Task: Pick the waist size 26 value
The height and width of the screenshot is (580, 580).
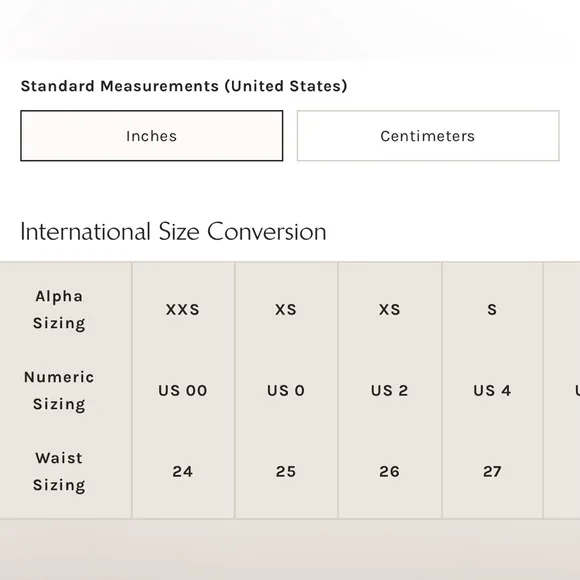Action: [390, 472]
